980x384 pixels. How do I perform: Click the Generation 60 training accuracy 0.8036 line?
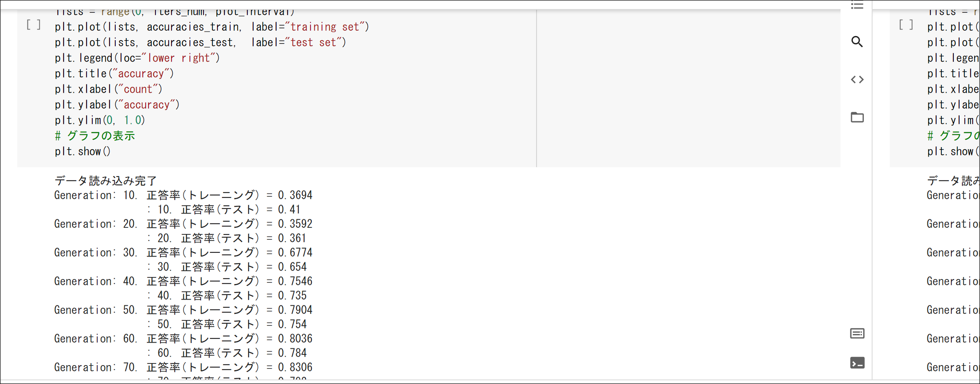tap(183, 339)
